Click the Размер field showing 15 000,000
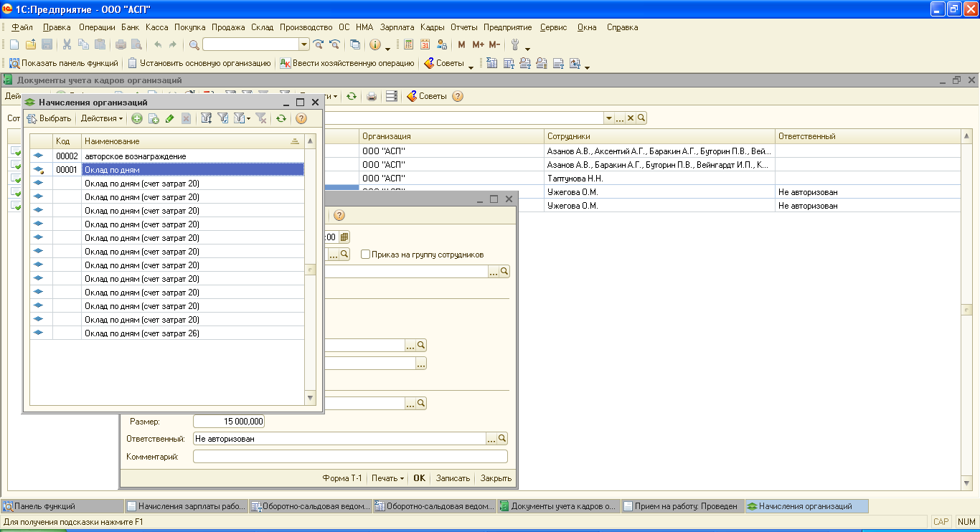The width and height of the screenshot is (980, 532). (x=229, y=422)
